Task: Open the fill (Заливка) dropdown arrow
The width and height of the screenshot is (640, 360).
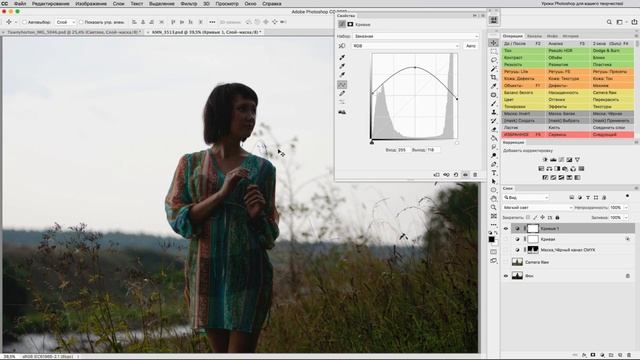Action: pyautogui.click(x=626, y=218)
